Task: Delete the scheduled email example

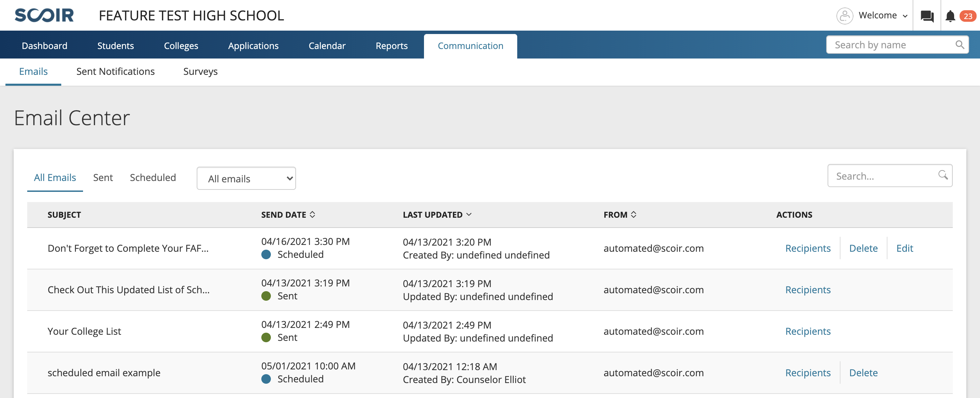Action: coord(863,373)
